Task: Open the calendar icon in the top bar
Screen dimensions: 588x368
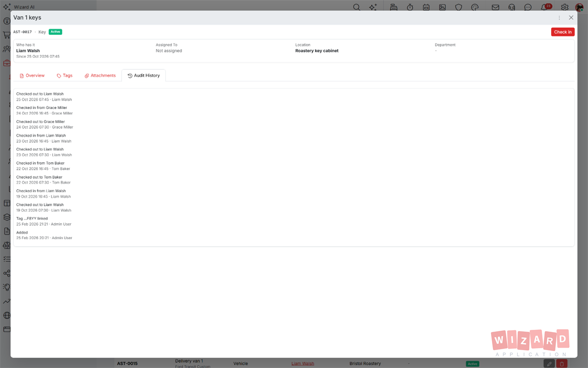Action: (x=426, y=7)
